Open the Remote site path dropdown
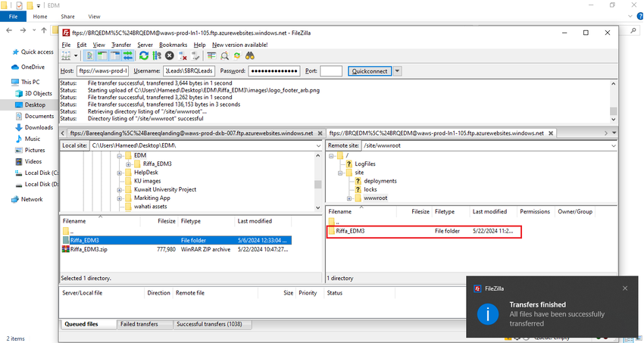 (614, 145)
